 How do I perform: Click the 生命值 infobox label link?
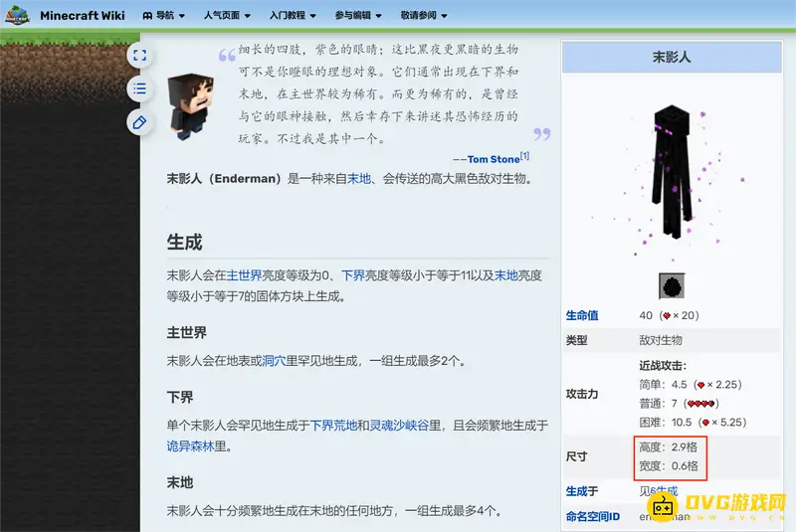point(582,315)
